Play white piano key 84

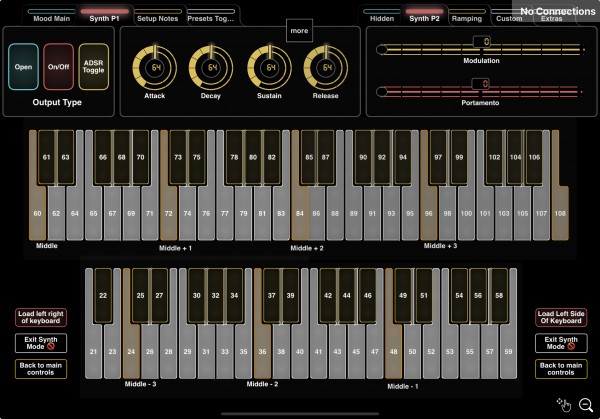point(300,213)
